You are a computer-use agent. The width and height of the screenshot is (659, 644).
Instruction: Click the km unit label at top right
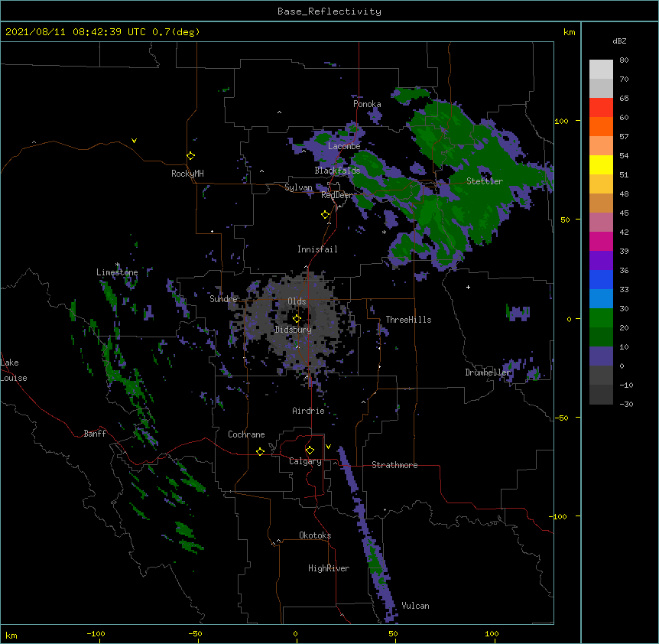569,32
